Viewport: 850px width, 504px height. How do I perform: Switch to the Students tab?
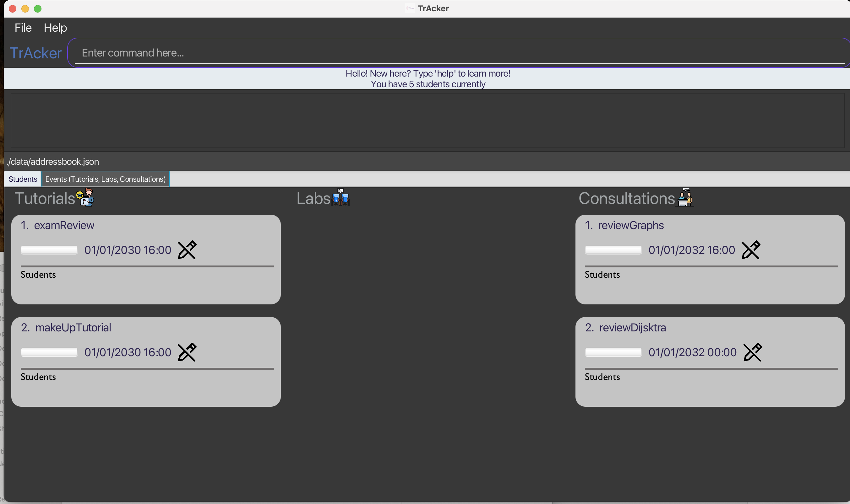point(23,179)
